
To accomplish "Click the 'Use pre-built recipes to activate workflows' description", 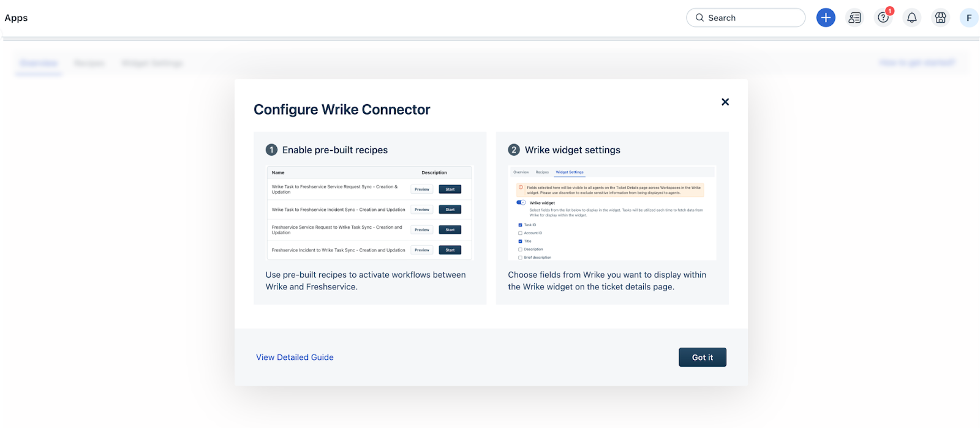I will pyautogui.click(x=366, y=281).
